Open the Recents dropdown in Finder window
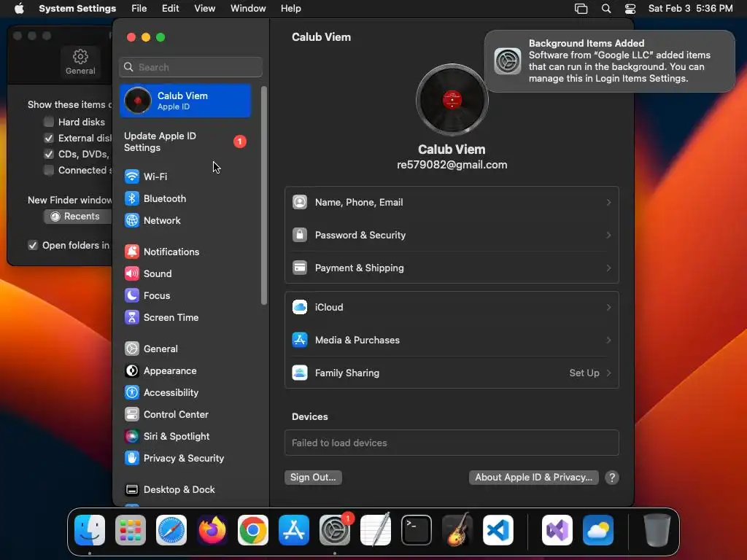The width and height of the screenshot is (747, 560). (77, 216)
